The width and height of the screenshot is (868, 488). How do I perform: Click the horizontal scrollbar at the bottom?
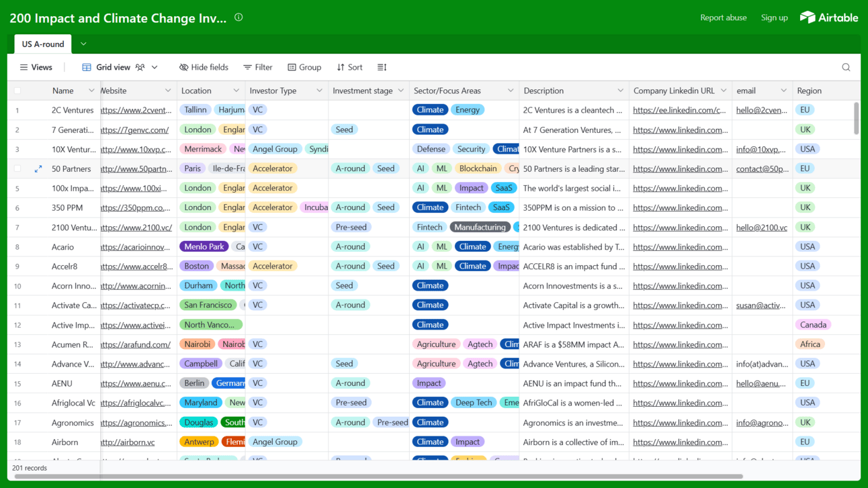378,477
